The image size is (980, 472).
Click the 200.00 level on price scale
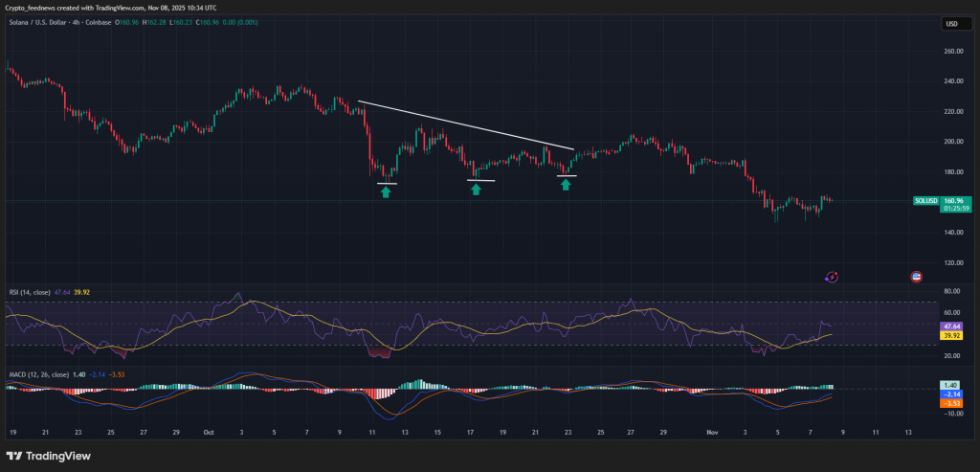[952, 142]
